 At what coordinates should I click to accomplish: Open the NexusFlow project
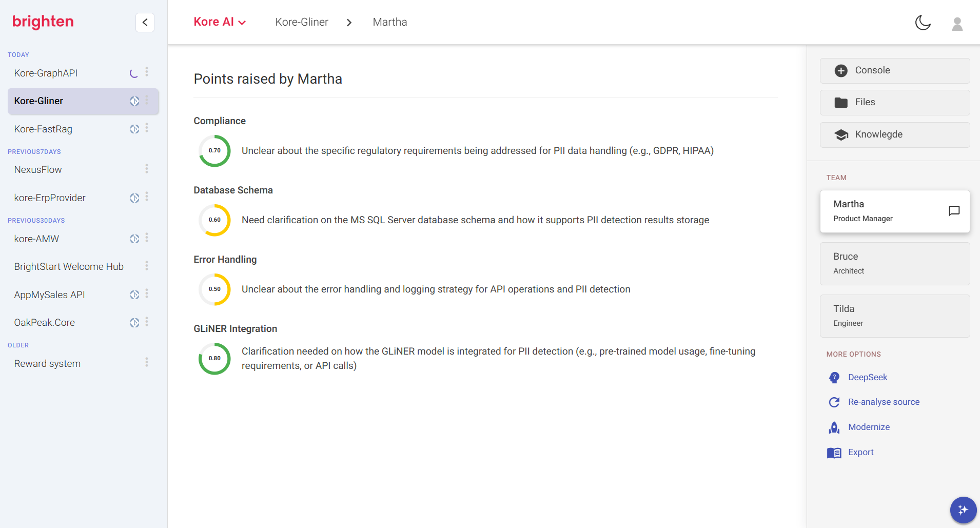[38, 169]
